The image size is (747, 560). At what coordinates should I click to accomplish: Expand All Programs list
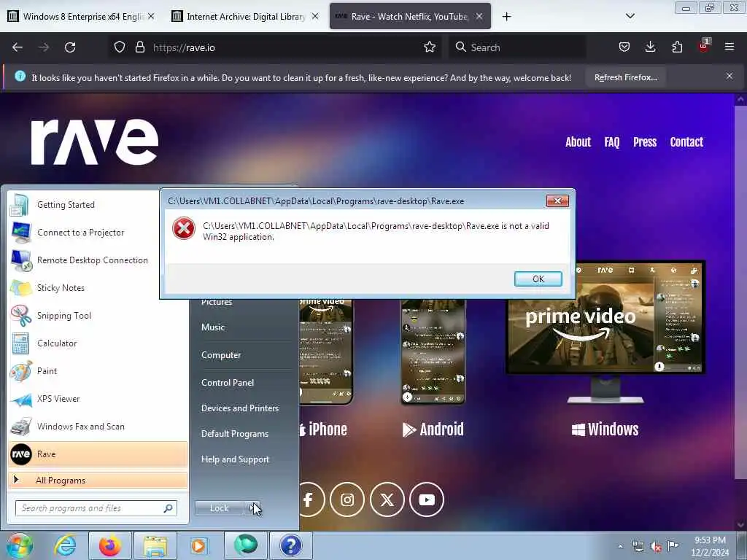pos(98,481)
